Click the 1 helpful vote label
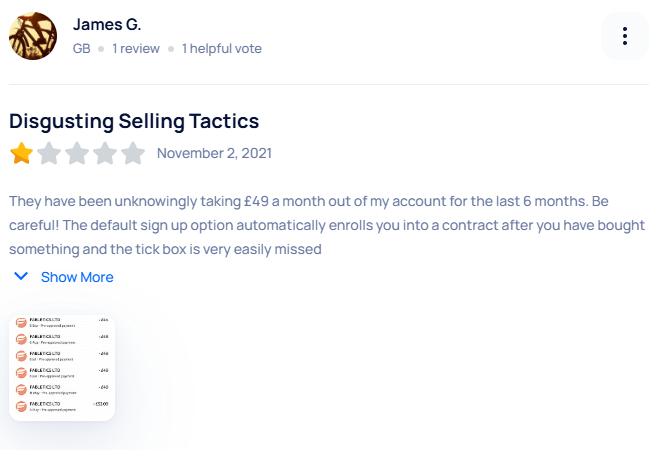This screenshot has height=450, width=660. (x=222, y=48)
